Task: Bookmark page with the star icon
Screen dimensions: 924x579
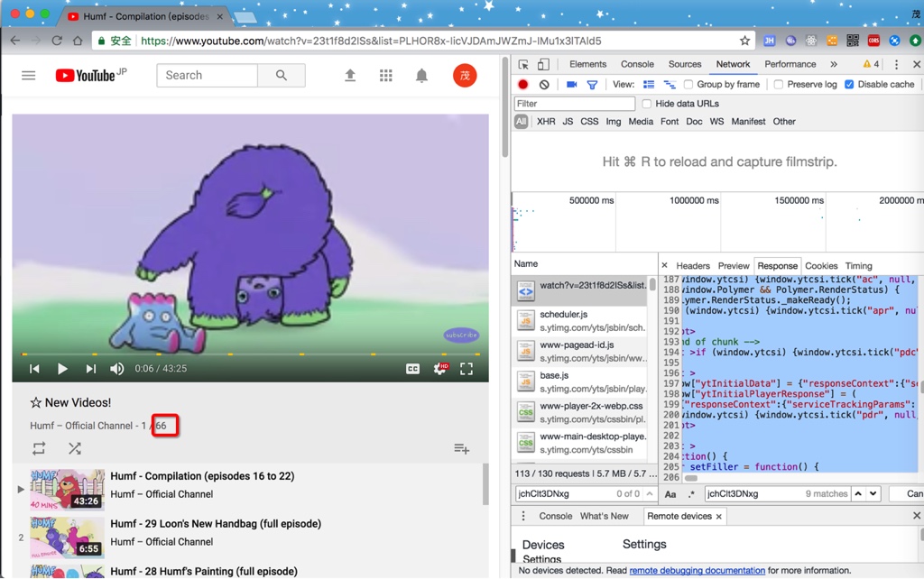Action: click(x=744, y=41)
